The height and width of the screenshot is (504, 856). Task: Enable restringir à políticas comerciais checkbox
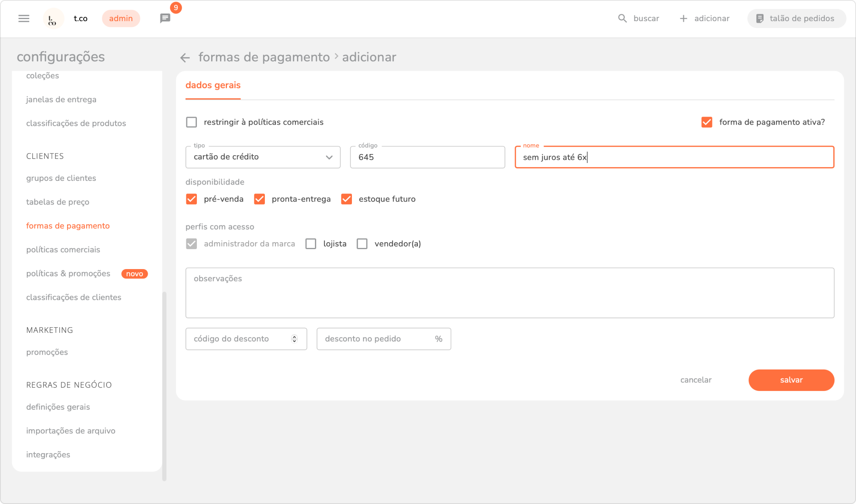[x=191, y=122]
